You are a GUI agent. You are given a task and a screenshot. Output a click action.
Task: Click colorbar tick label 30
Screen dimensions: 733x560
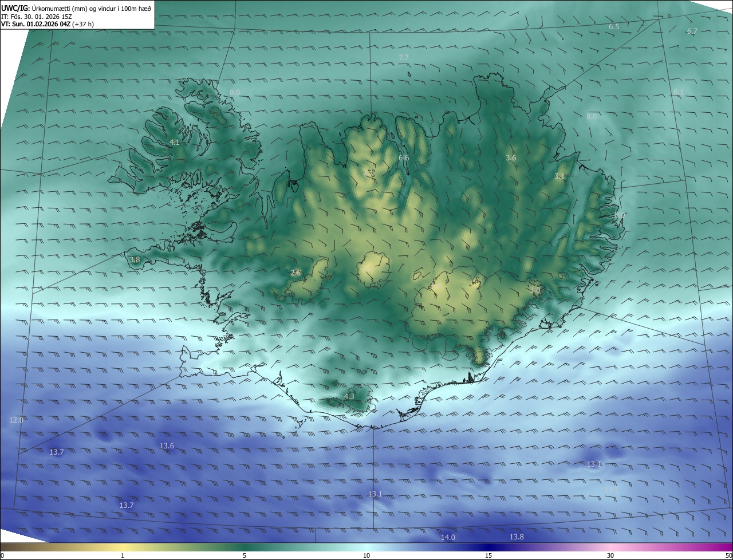point(610,555)
